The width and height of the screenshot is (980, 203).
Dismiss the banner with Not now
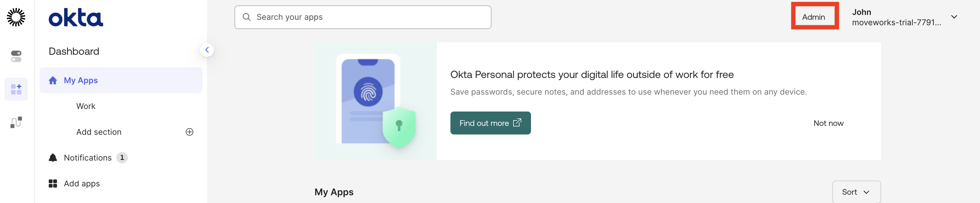[828, 123]
